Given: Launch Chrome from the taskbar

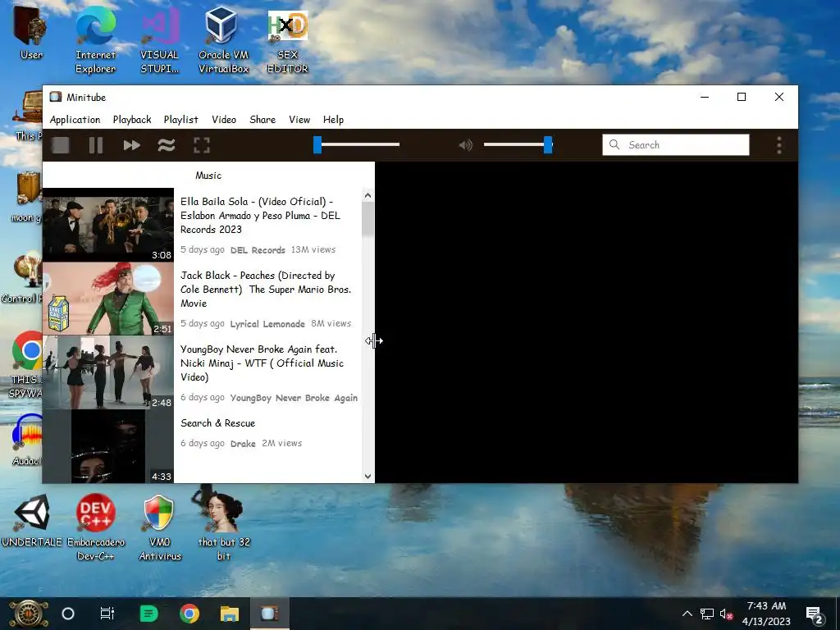Looking at the screenshot, I should coord(189,614).
